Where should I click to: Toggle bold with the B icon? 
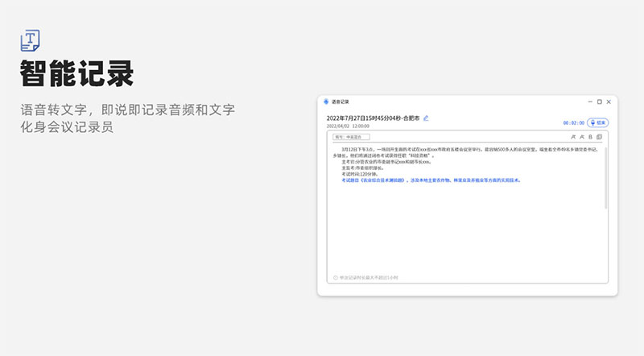pos(590,137)
